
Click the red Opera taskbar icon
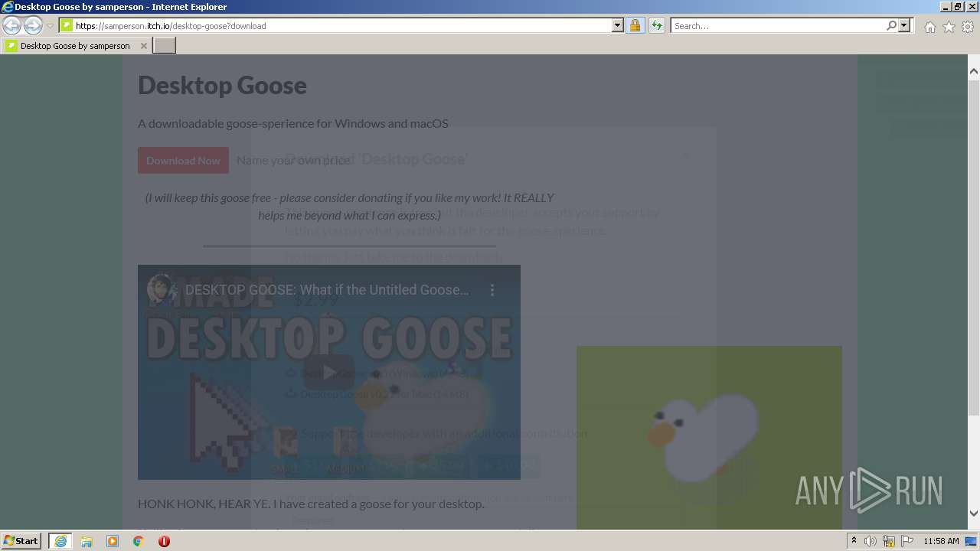coord(164,541)
